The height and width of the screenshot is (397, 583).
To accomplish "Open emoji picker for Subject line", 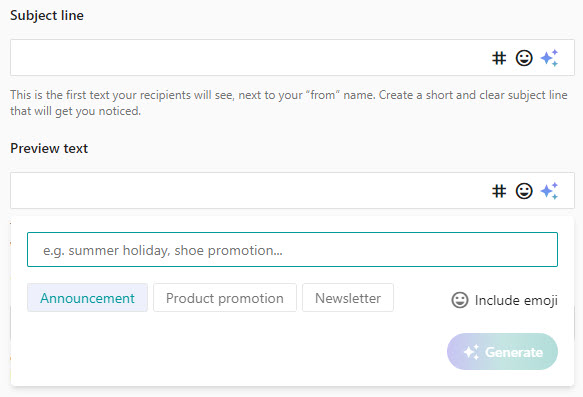I will click(x=524, y=58).
